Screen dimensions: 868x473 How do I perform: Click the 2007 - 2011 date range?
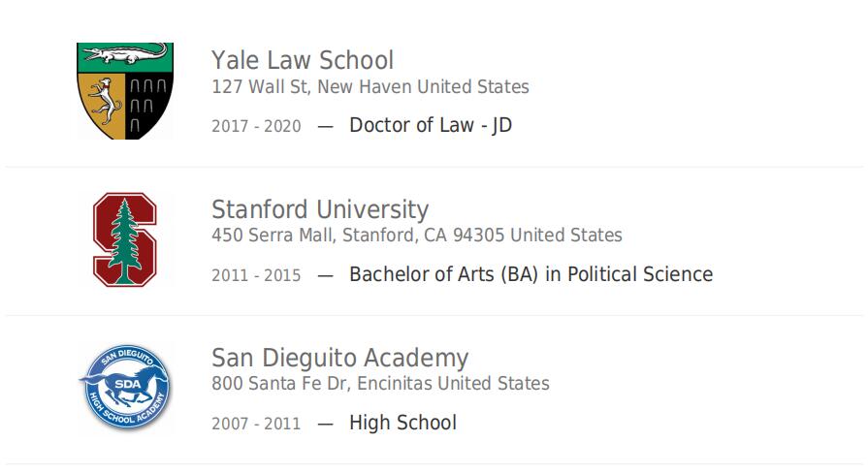[x=256, y=424]
